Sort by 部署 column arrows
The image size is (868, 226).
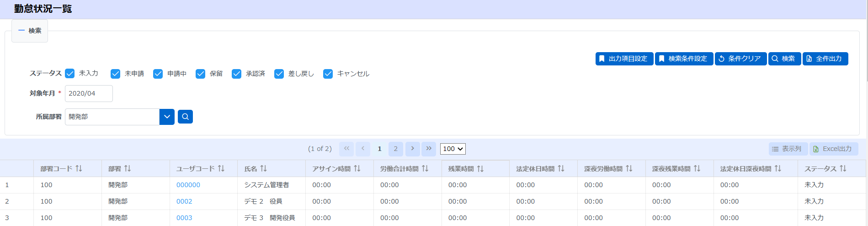point(128,169)
